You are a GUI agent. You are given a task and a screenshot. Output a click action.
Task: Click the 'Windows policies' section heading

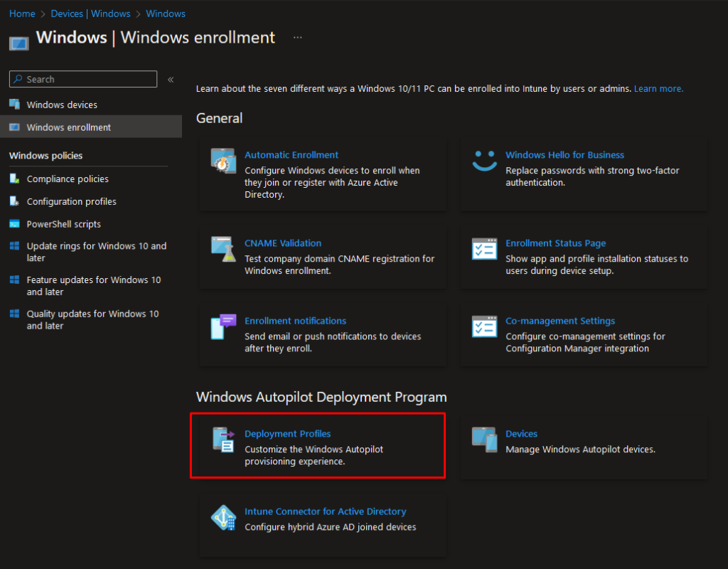(45, 156)
